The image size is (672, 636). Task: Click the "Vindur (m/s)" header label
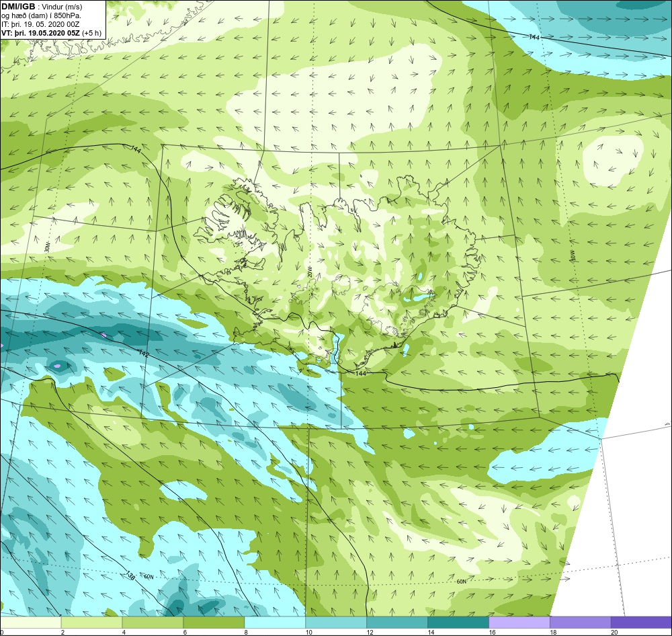pyautogui.click(x=63, y=7)
